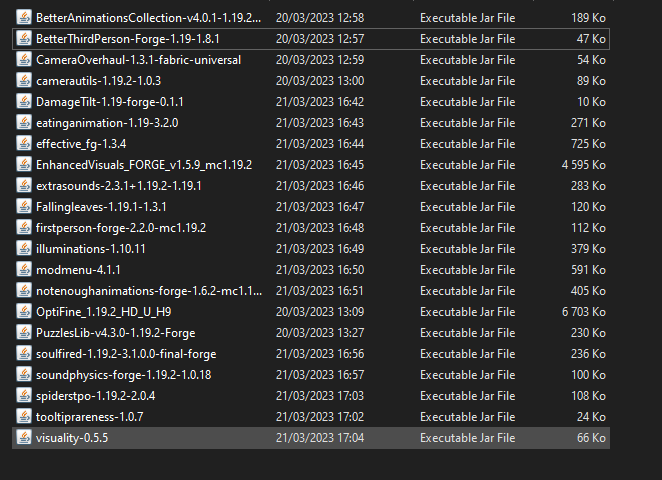Click the jar icon beside Fallingleaves-1.19.1-1.3.1

(x=24, y=206)
